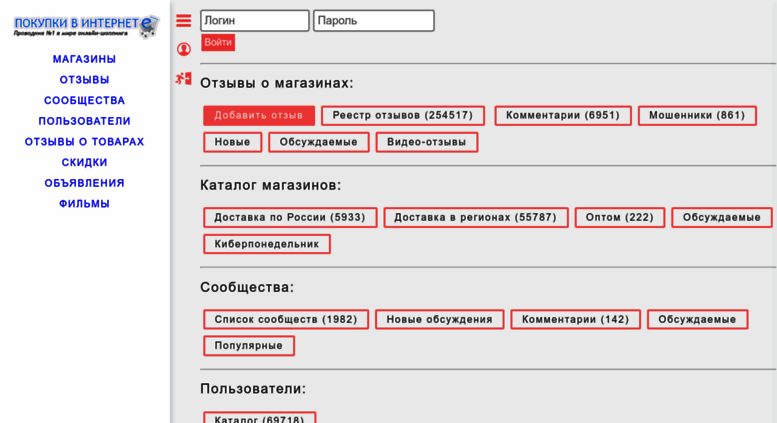
Task: Open Список сообществ (1982)
Action: (x=286, y=319)
